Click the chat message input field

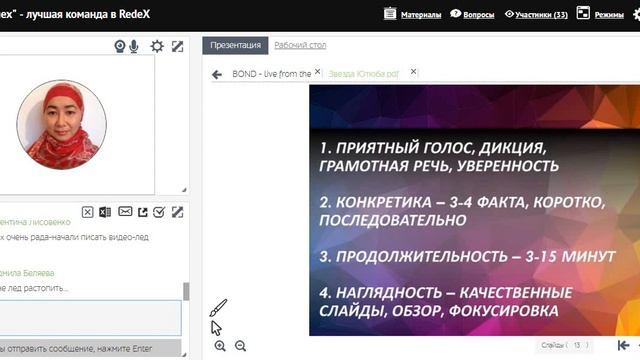pyautogui.click(x=90, y=318)
